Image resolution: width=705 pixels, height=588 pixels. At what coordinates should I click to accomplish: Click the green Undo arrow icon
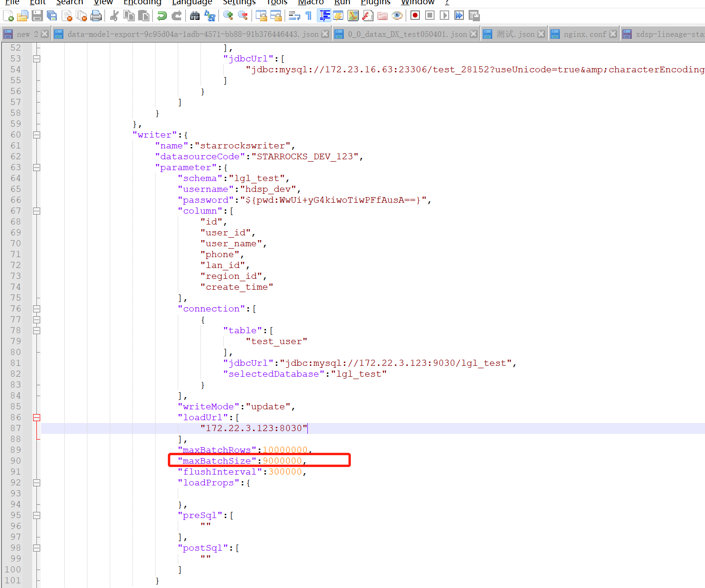click(162, 16)
